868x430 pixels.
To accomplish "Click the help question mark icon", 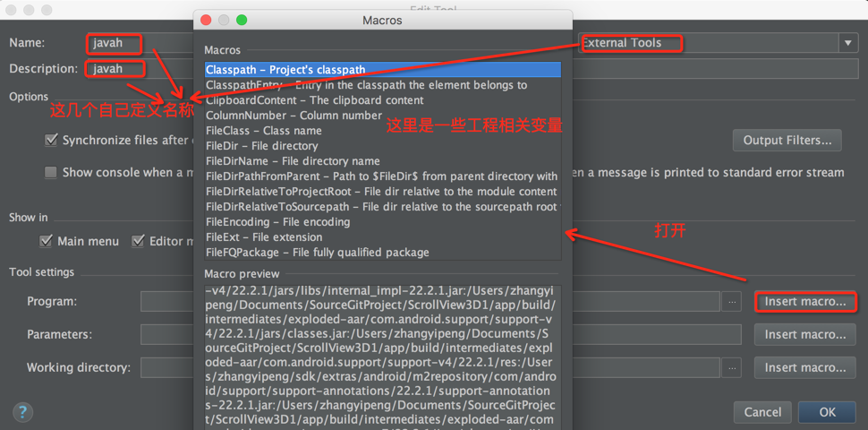I will click(x=21, y=412).
